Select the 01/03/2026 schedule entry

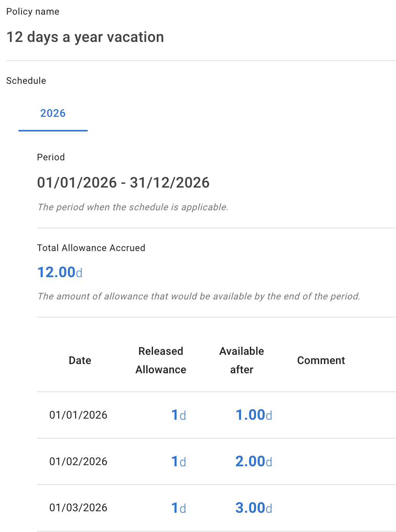(78, 507)
